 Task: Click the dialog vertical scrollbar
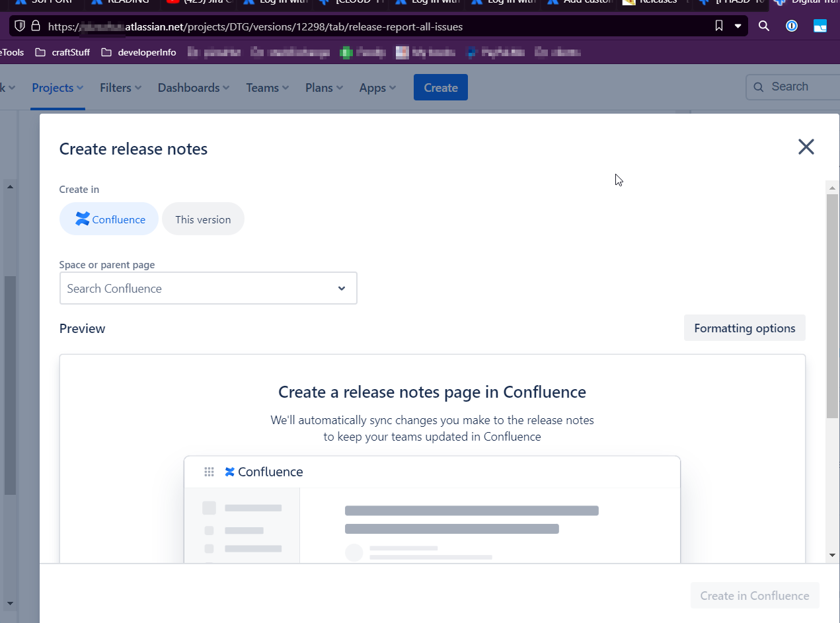tap(833, 306)
